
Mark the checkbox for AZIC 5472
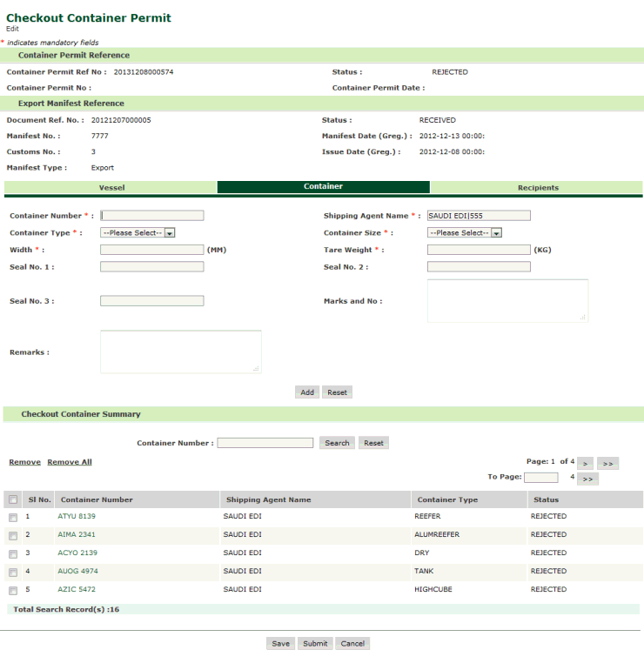(13, 590)
